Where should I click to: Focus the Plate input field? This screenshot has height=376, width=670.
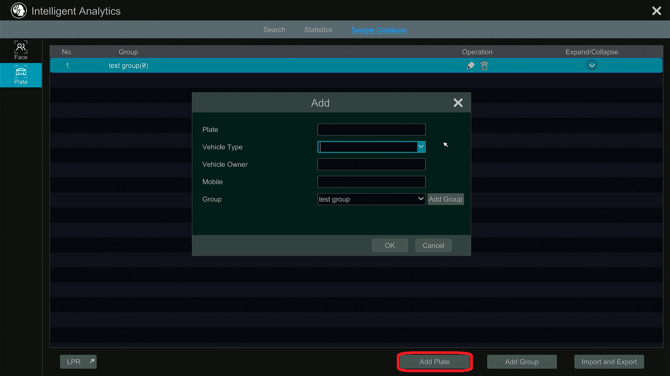[371, 129]
